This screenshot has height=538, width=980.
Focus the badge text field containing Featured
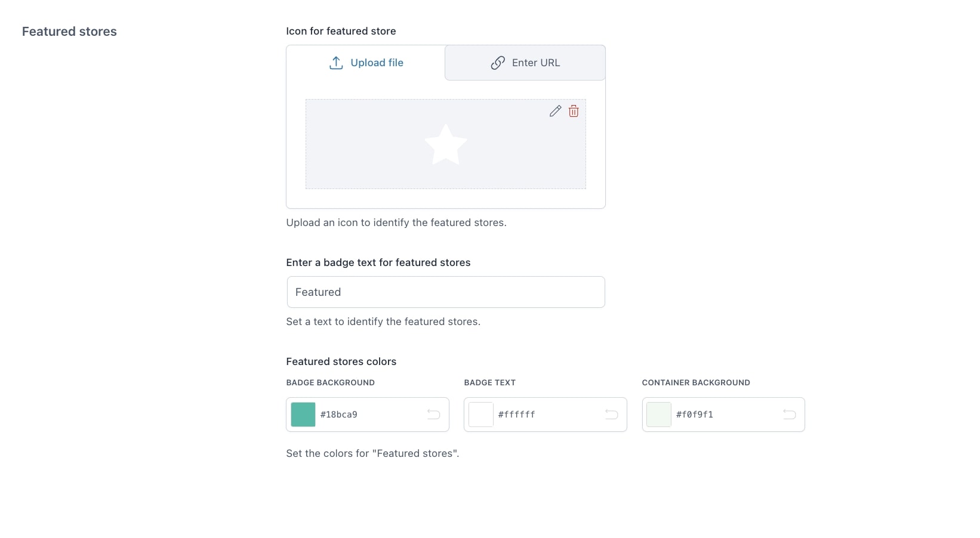click(x=446, y=292)
